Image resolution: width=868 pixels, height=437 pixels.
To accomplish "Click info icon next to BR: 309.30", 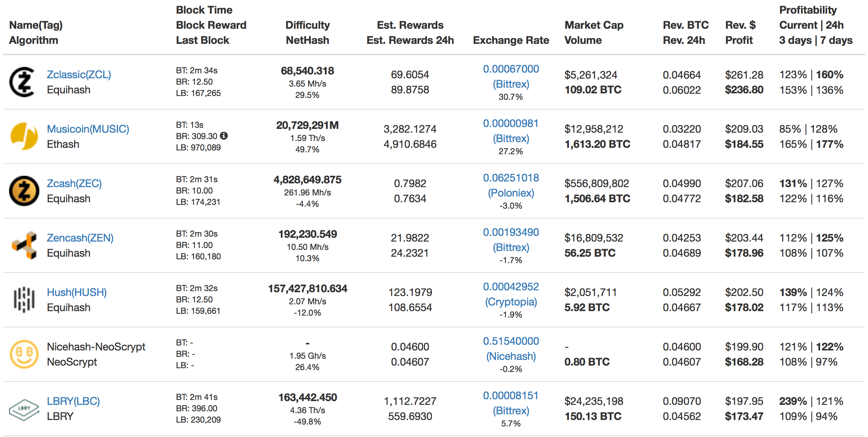I will coord(224,136).
